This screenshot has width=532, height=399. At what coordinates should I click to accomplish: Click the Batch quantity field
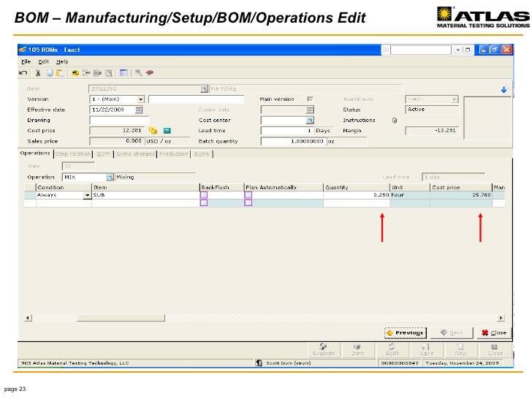click(293, 141)
